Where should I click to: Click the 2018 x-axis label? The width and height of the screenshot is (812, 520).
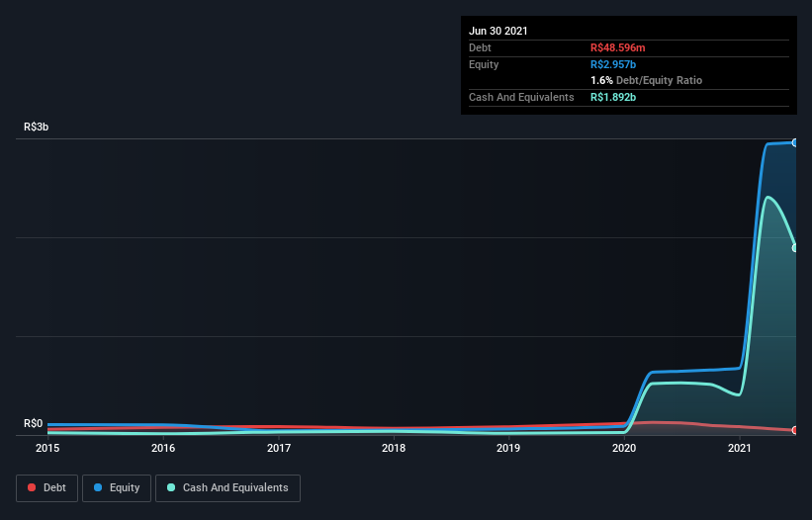pos(394,448)
